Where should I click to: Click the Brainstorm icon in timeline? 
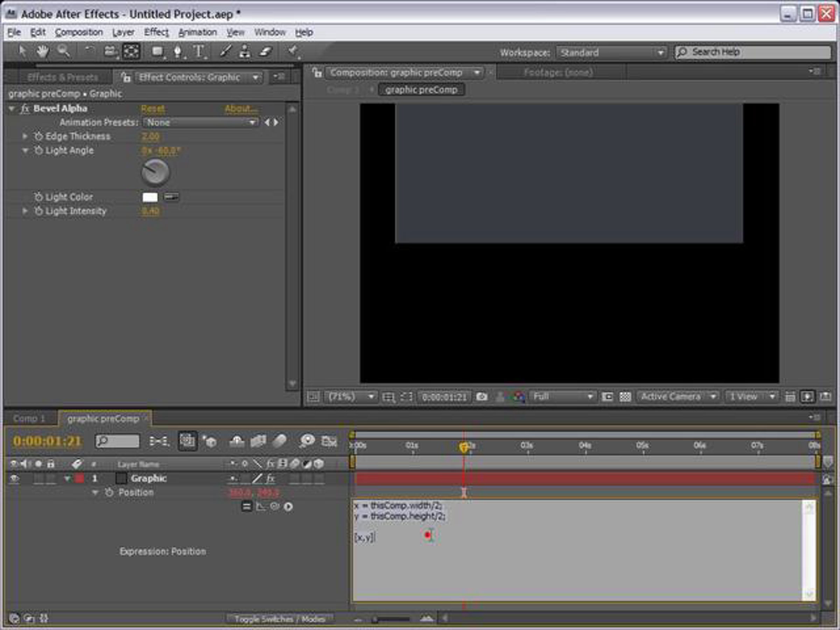[307, 441]
